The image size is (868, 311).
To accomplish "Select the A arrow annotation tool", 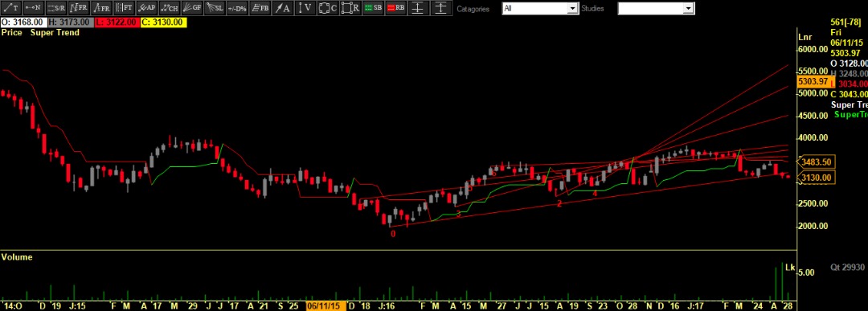I will pyautogui.click(x=283, y=8).
